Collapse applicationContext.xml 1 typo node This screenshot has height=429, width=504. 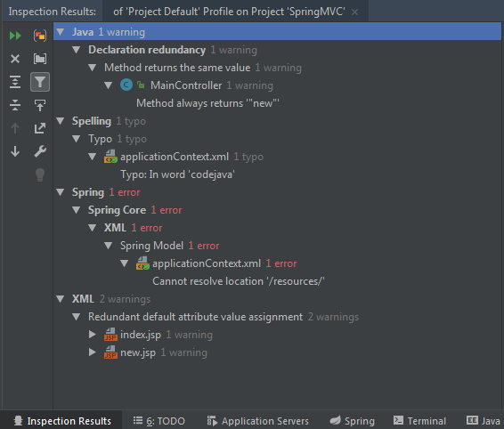(93, 157)
